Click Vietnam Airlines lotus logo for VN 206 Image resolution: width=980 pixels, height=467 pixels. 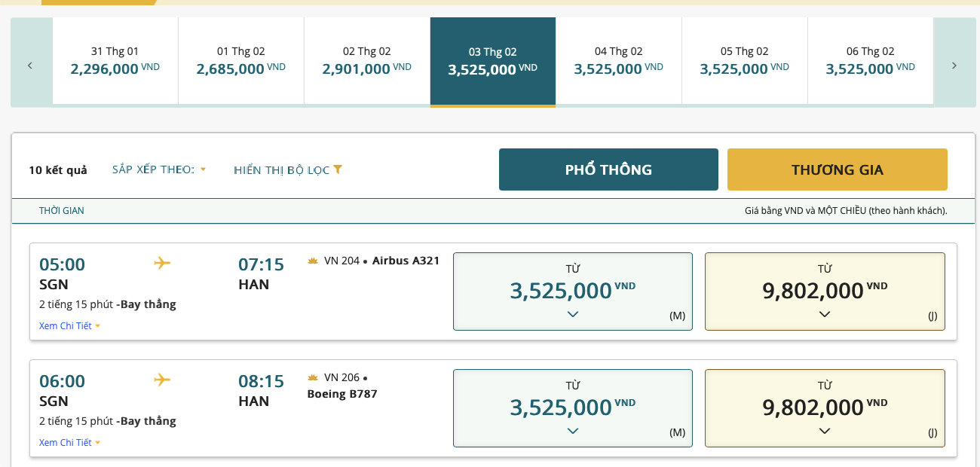coord(313,377)
